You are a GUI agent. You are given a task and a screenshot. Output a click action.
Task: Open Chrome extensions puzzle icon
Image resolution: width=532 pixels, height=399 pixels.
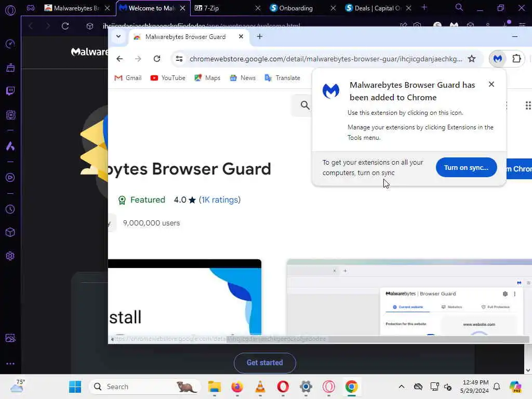point(516,59)
